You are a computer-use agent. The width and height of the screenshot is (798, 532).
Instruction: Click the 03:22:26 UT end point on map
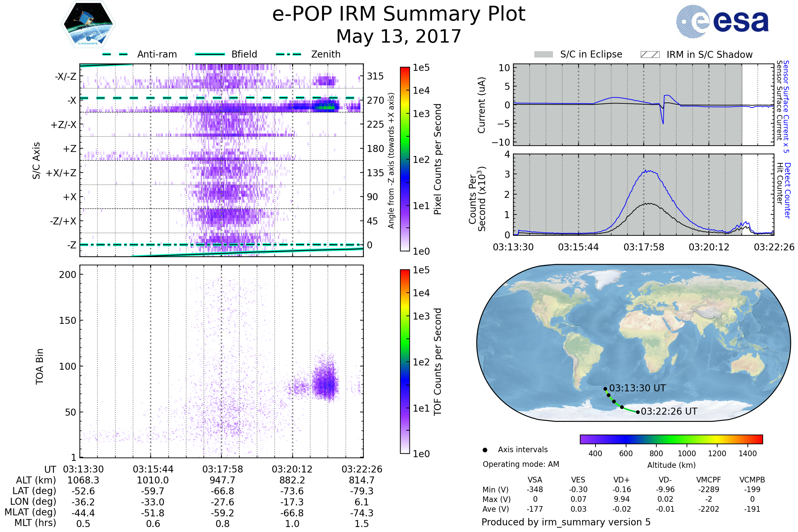tap(637, 412)
